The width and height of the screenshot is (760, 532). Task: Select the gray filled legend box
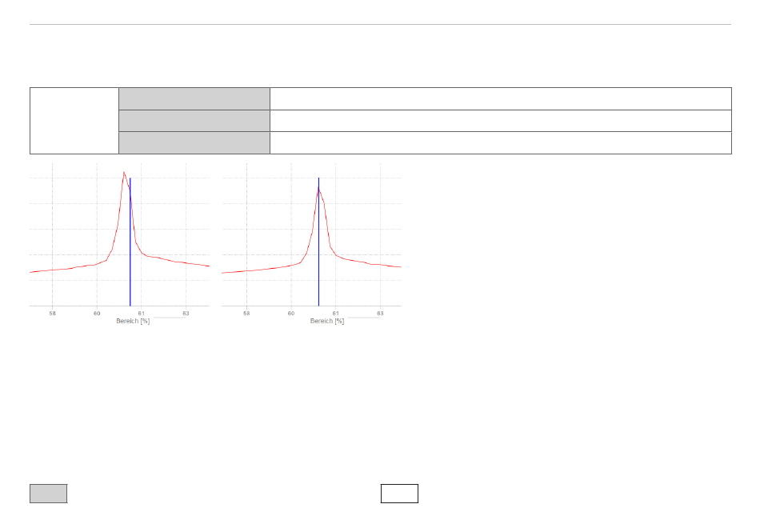click(49, 494)
